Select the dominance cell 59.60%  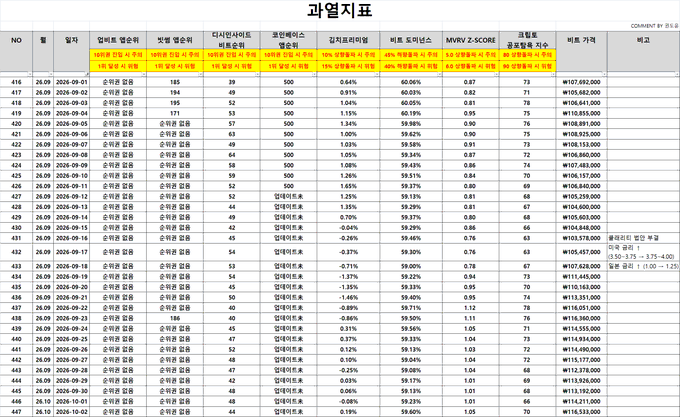pos(411,412)
